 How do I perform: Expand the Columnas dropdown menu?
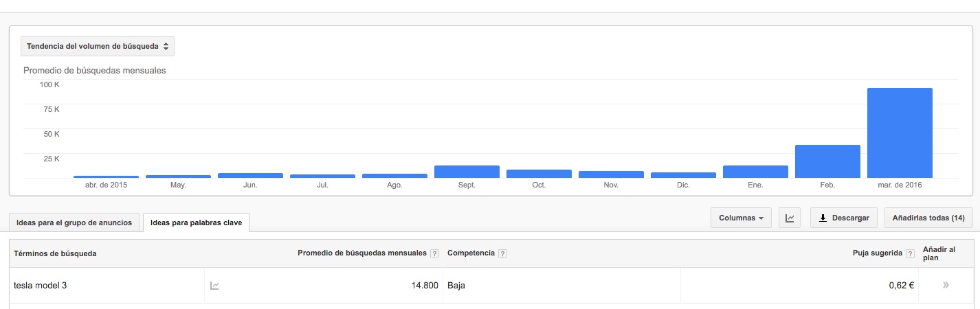[x=741, y=218]
